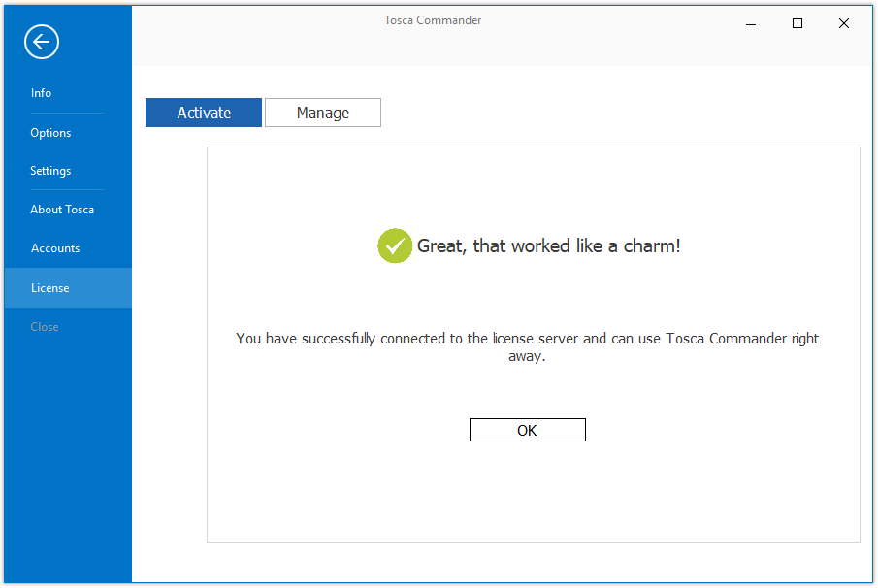This screenshot has width=878, height=588.
Task: Click the Tosca Commander window title
Action: (433, 20)
